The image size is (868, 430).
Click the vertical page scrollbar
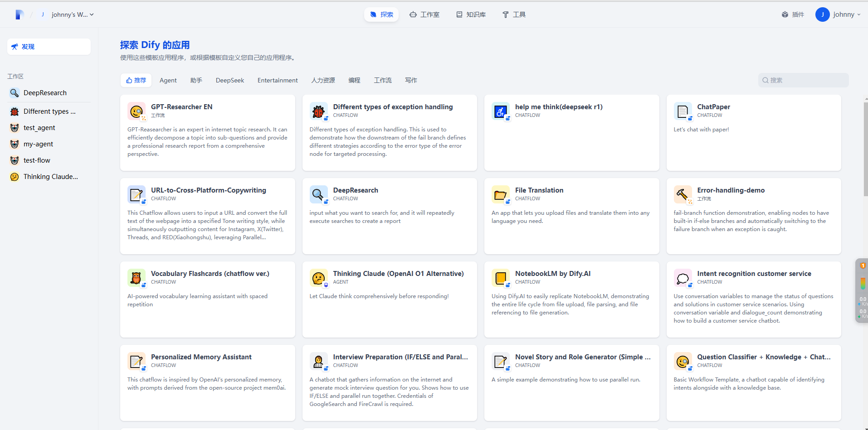coord(865,150)
